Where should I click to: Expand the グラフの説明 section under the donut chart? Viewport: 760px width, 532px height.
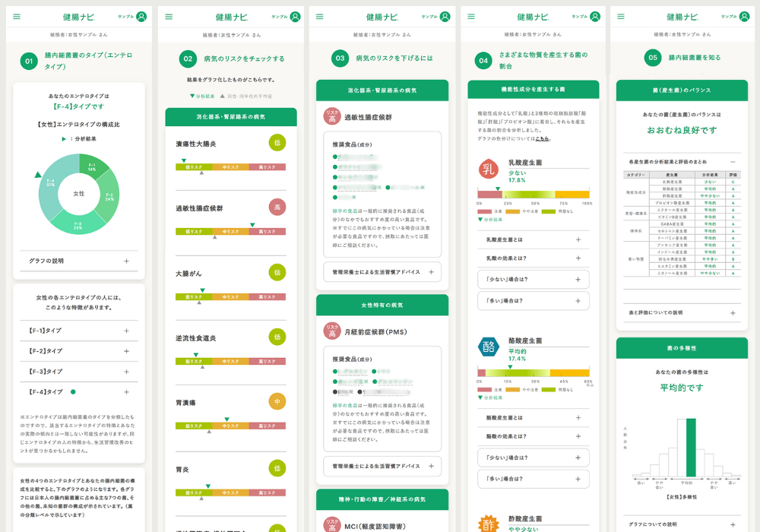click(x=79, y=261)
